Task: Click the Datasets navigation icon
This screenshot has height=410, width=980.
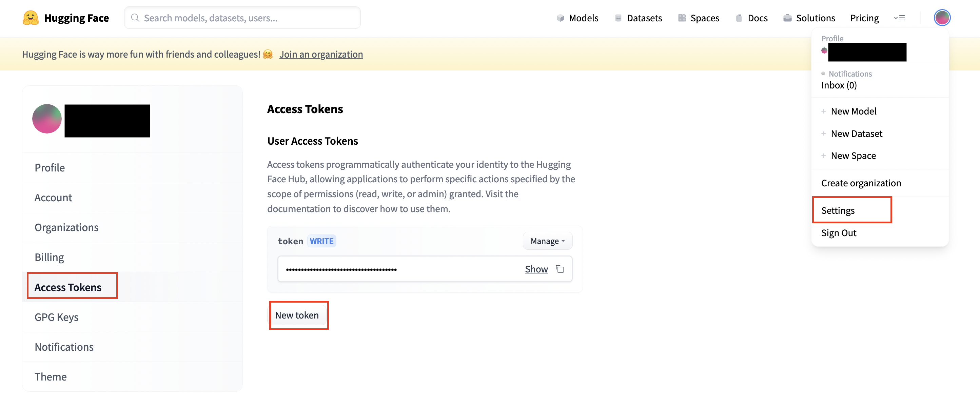Action: point(618,17)
